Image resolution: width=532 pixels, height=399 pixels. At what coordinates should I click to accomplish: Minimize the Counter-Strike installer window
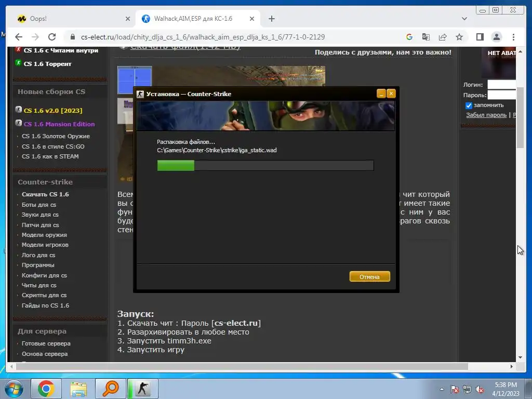pyautogui.click(x=381, y=94)
